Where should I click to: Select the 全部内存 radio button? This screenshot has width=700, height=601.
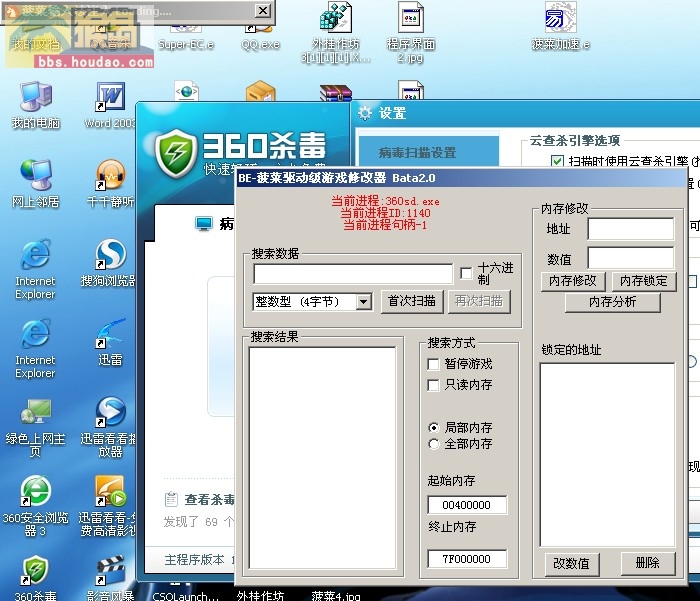[x=433, y=444]
